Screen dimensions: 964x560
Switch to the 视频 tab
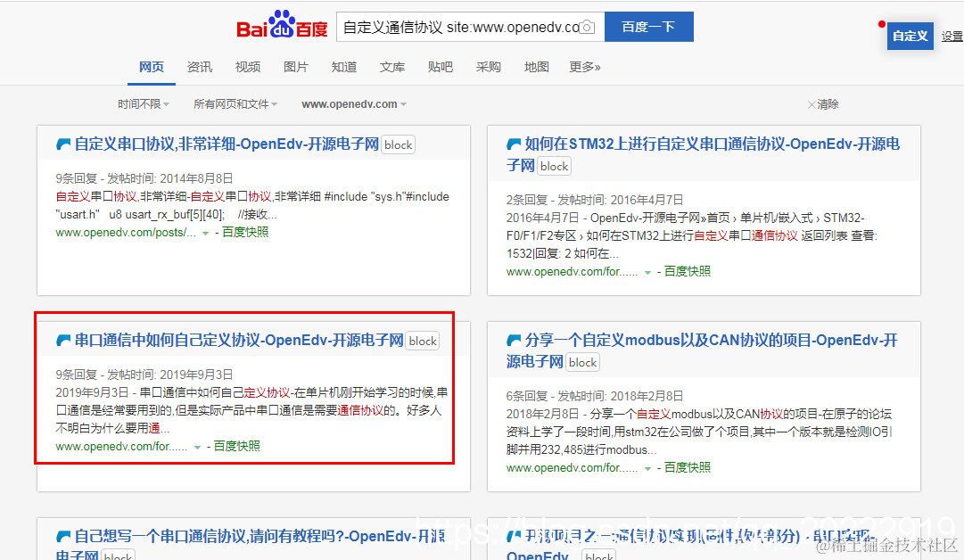(x=248, y=67)
